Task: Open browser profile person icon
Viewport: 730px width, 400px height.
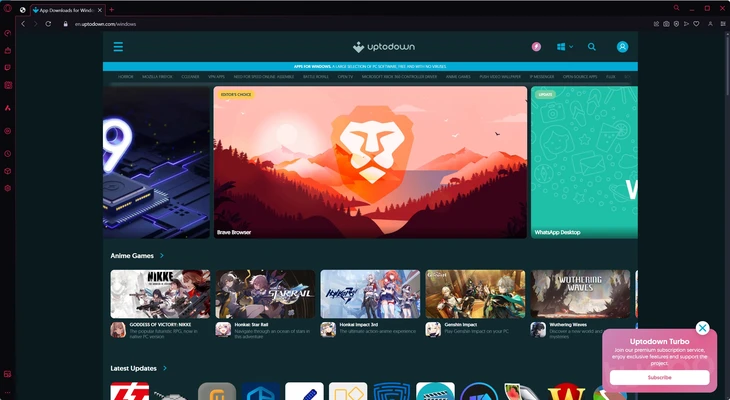Action: pos(710,24)
